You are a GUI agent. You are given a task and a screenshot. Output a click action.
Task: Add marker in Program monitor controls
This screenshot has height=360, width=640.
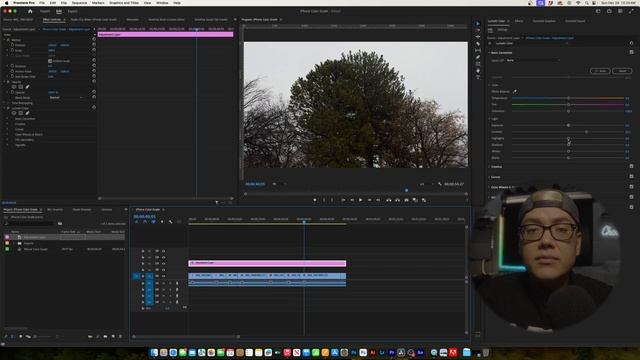coord(315,200)
